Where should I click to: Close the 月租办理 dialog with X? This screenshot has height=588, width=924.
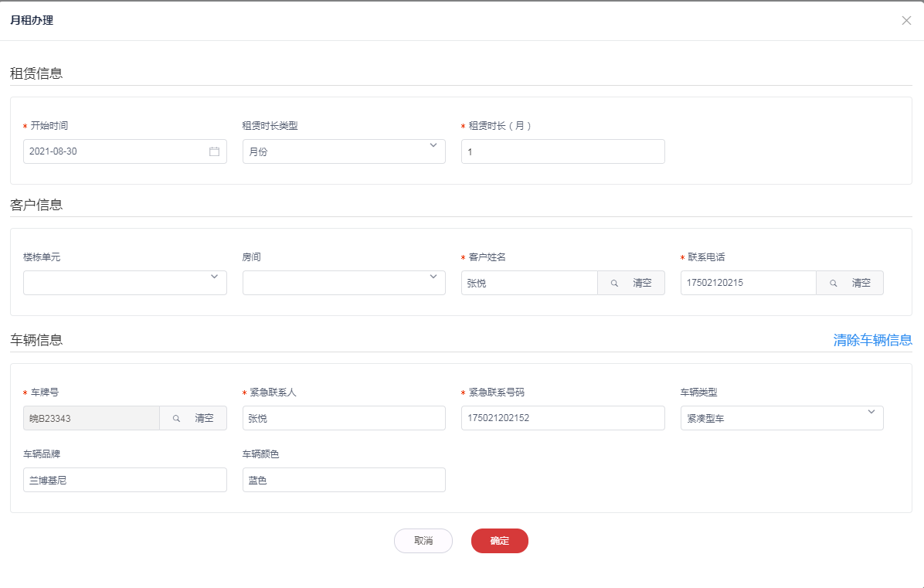906,21
